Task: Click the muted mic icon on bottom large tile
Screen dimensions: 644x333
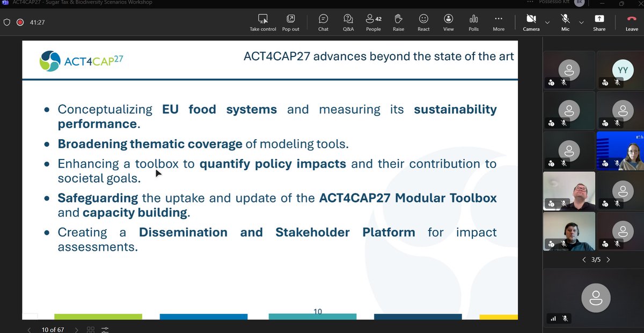Action: coord(564,318)
